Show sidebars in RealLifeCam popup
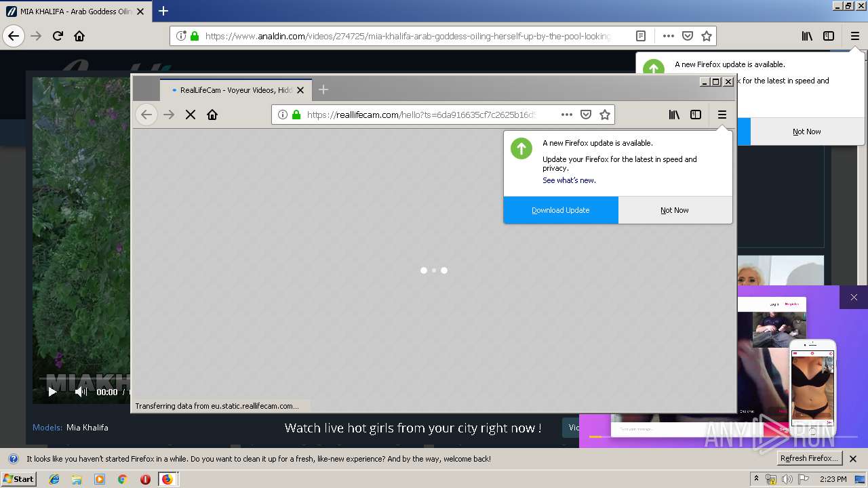868x488 pixels. tap(696, 115)
